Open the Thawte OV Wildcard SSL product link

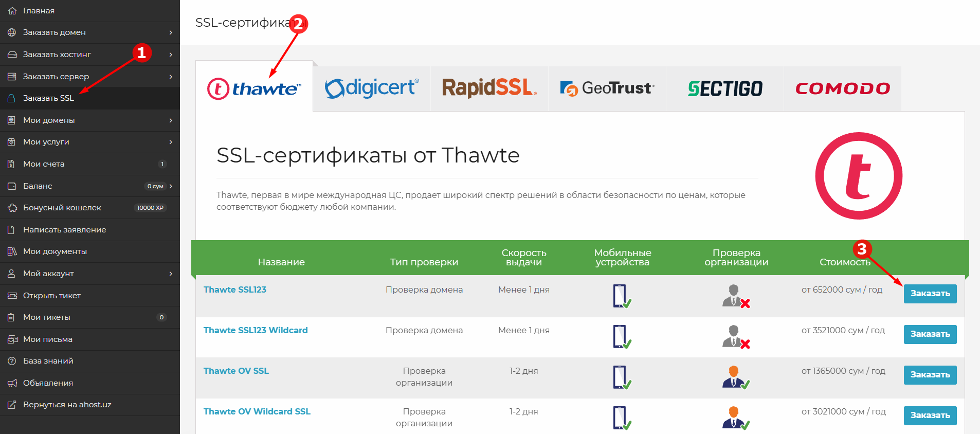(x=257, y=411)
